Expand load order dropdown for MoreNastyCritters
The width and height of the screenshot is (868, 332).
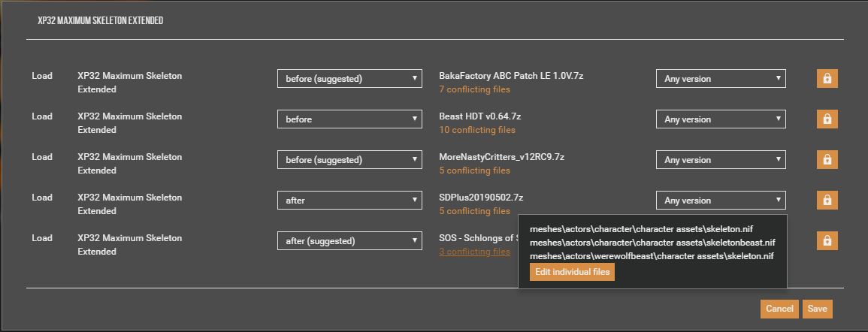tap(349, 160)
